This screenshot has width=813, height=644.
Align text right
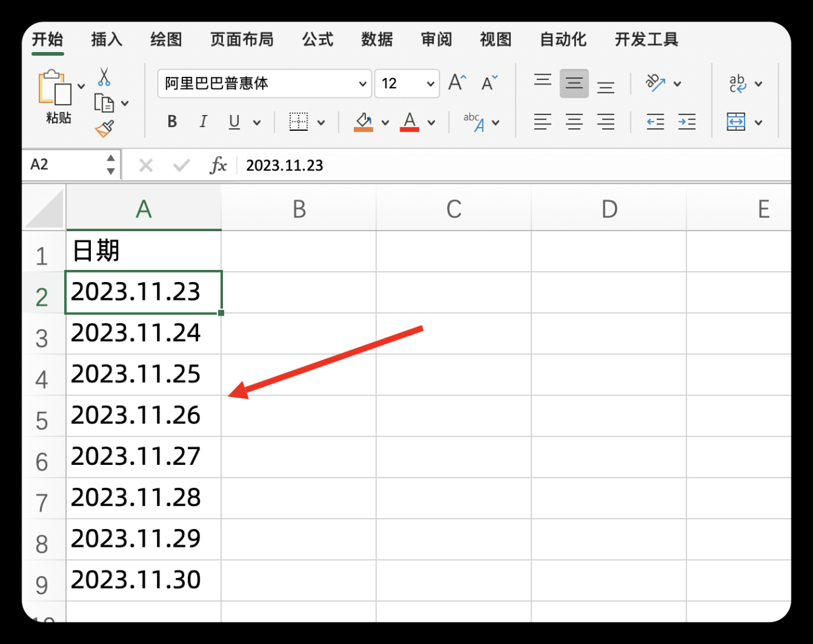[x=606, y=121]
